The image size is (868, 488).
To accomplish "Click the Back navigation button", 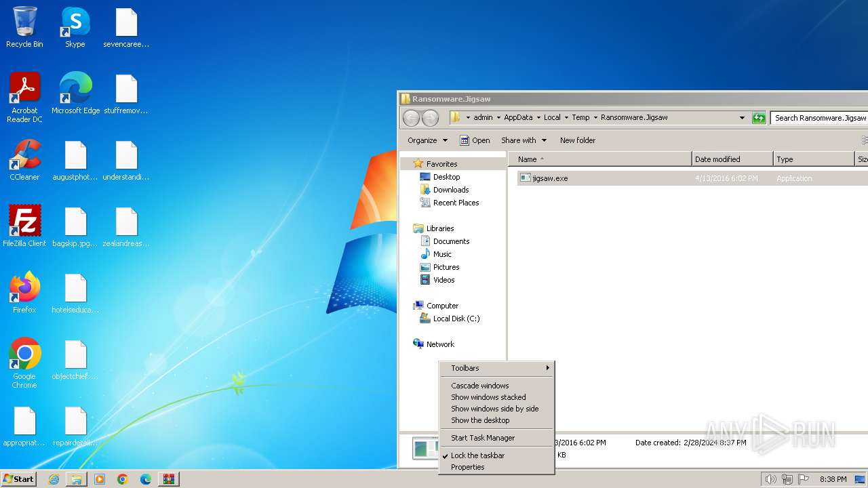I will [x=411, y=118].
